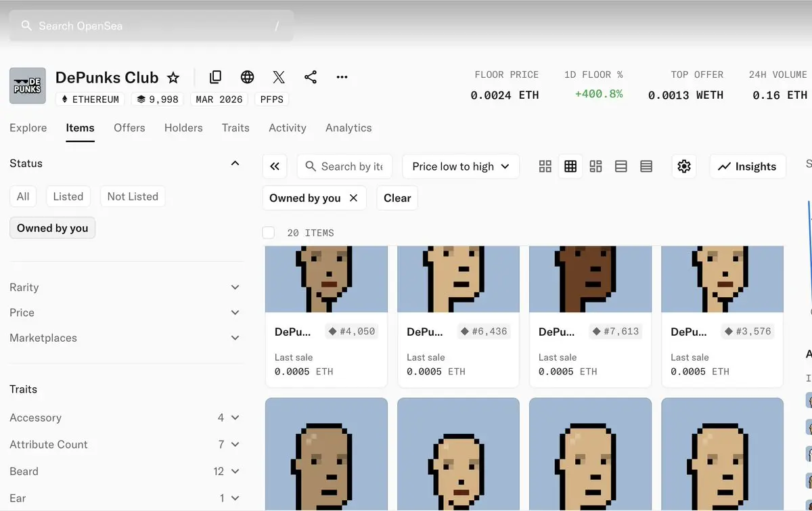The width and height of the screenshot is (812, 511).
Task: Select the Items tab
Action: [80, 128]
